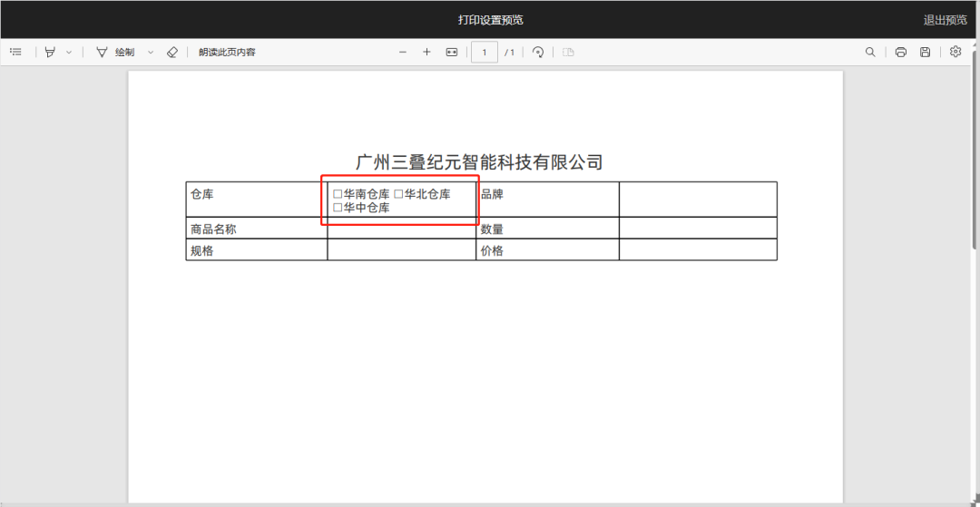Click 朗读此页内容 read aloud button

click(227, 53)
